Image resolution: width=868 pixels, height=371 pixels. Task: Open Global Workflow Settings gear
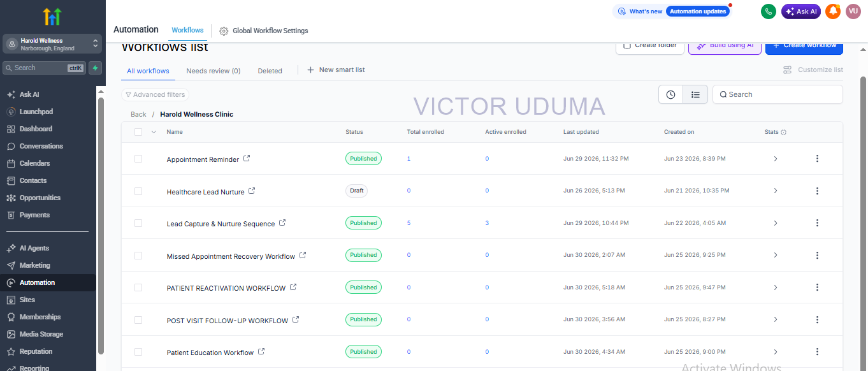pos(224,31)
